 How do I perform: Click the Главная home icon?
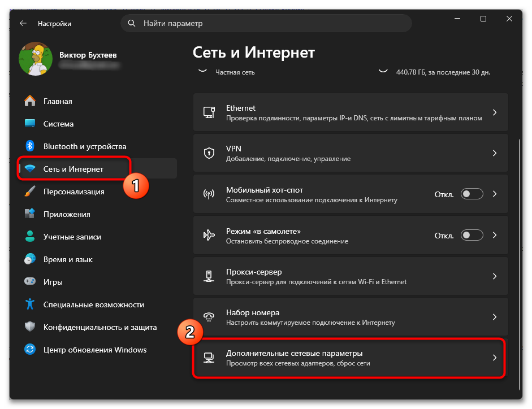pyautogui.click(x=30, y=101)
